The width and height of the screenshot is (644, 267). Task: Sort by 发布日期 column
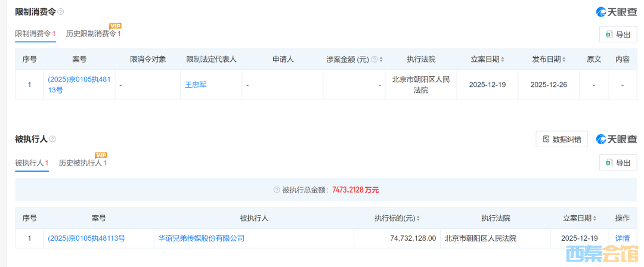[563, 60]
